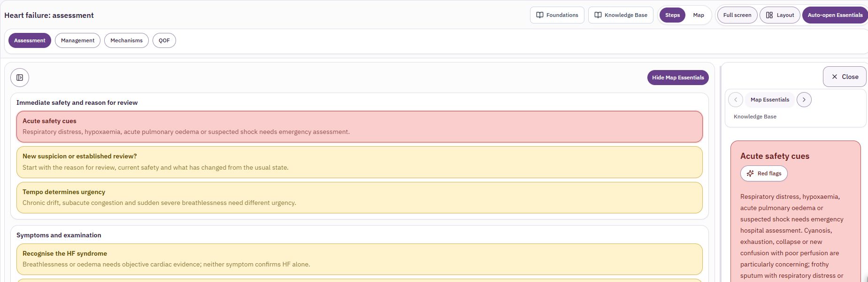Click the Red flags button
The image size is (868, 282).
click(x=764, y=173)
